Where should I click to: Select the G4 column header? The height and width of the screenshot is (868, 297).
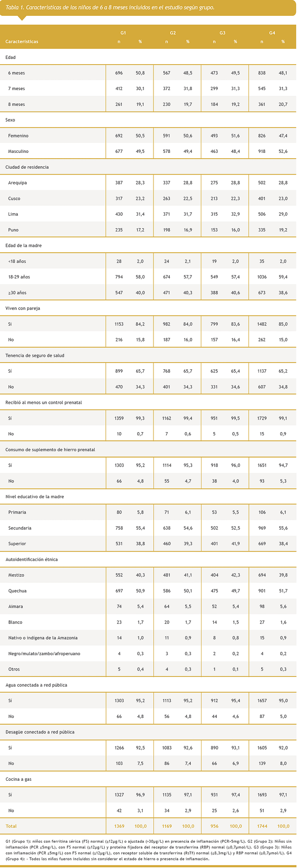point(272,33)
